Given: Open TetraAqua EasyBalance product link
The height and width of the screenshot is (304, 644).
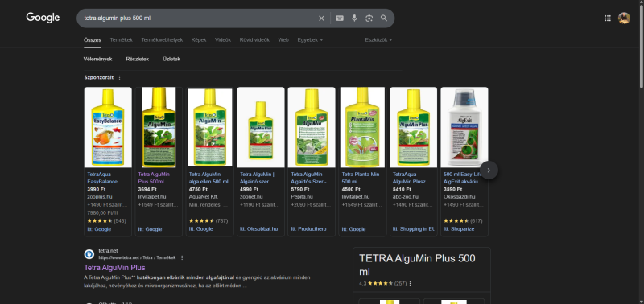Looking at the screenshot, I should 105,178.
